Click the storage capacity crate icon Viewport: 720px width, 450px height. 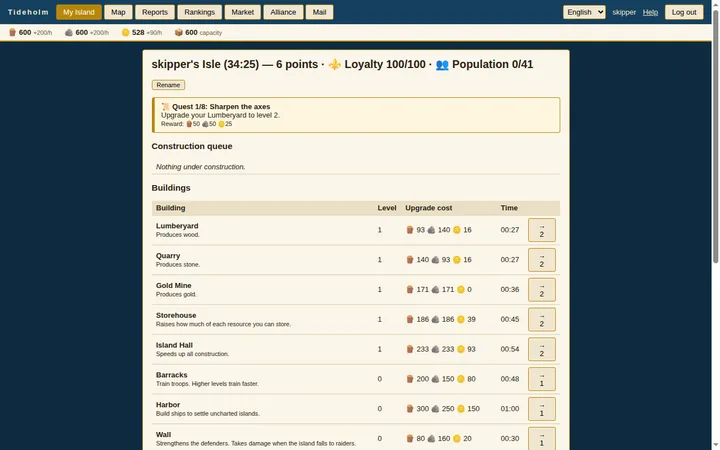click(179, 33)
